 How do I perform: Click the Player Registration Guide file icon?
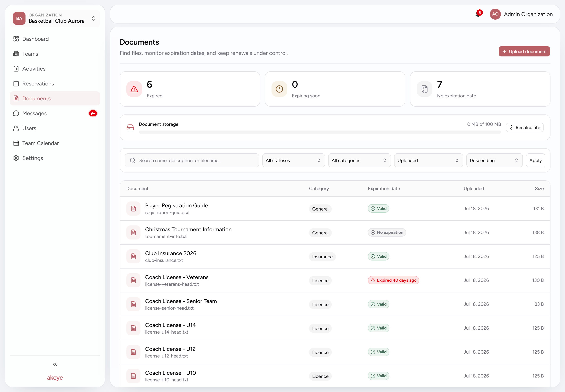tap(133, 209)
